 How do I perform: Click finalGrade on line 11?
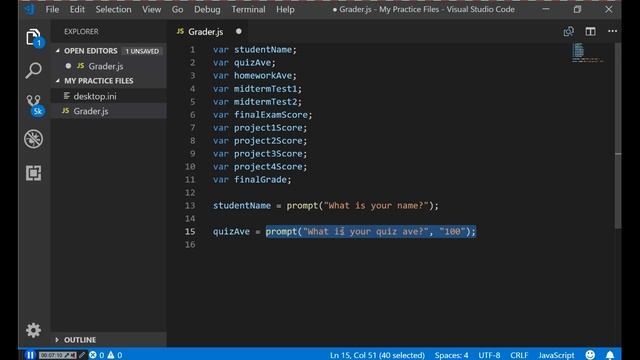[260, 180]
